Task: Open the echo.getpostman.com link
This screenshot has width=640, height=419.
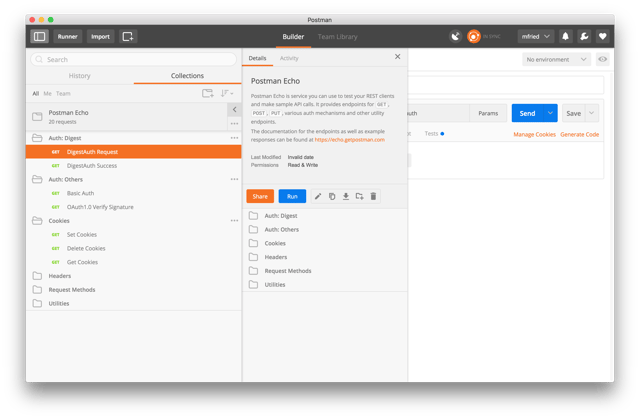Action: coord(349,140)
